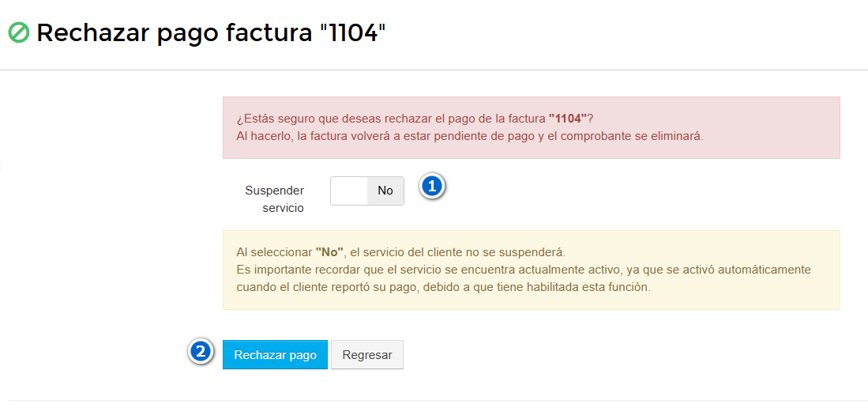Click the green prohibition icon in title

coord(18,32)
